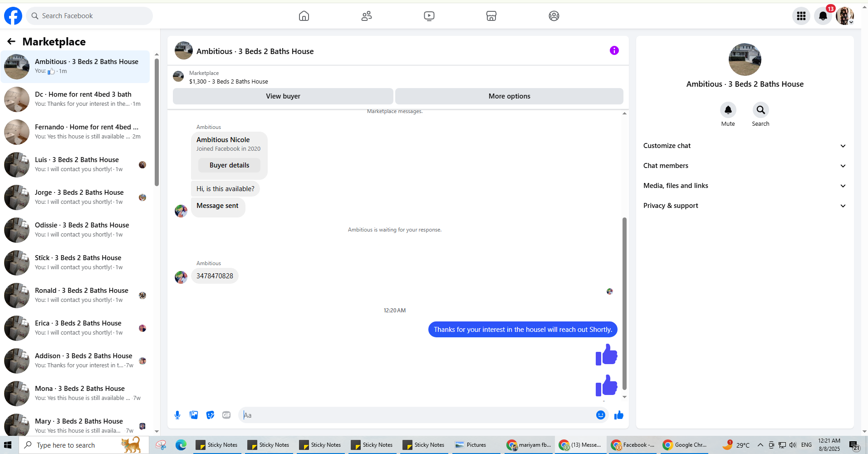Viewport: 868px width, 454px height.
Task: Click the phone number message 3478470828
Action: point(215,276)
